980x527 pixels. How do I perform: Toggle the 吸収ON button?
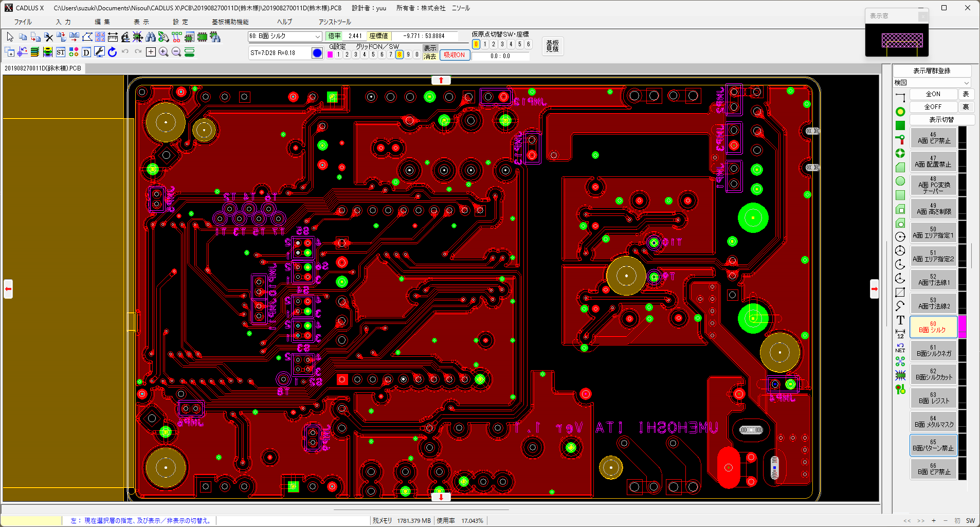tap(454, 55)
